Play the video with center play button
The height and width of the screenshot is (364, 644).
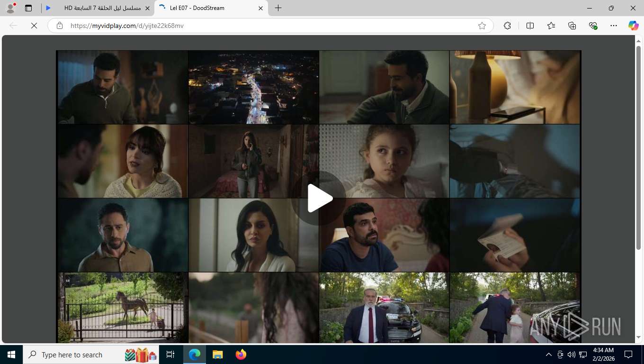[319, 198]
